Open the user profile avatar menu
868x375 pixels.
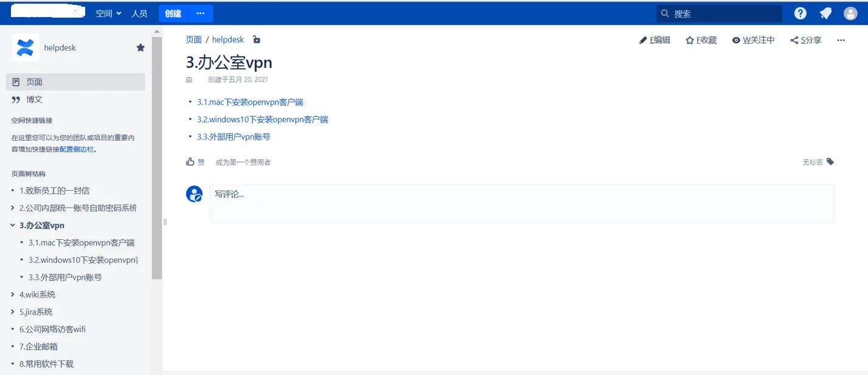tap(850, 13)
